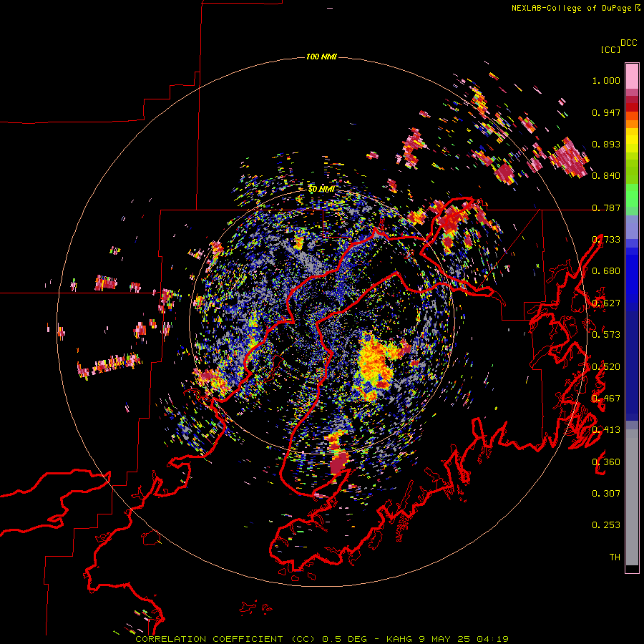Click the KAHG station identifier
The width and height of the screenshot is (644, 644).
(399, 639)
